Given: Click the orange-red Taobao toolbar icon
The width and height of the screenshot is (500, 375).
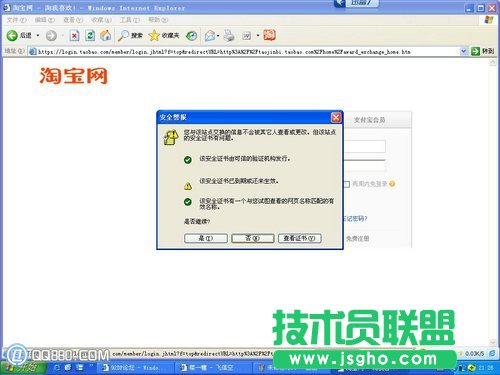Looking at the screenshot, I should [269, 35].
